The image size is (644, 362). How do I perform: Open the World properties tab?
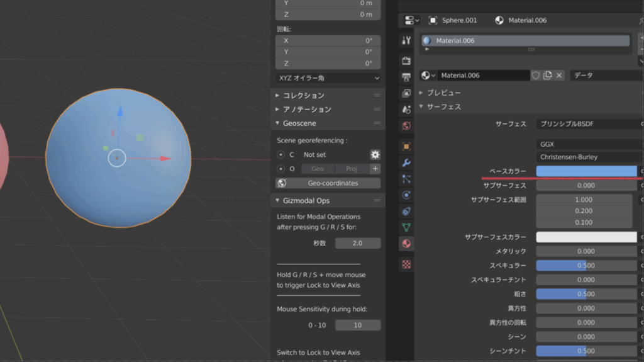point(406,125)
